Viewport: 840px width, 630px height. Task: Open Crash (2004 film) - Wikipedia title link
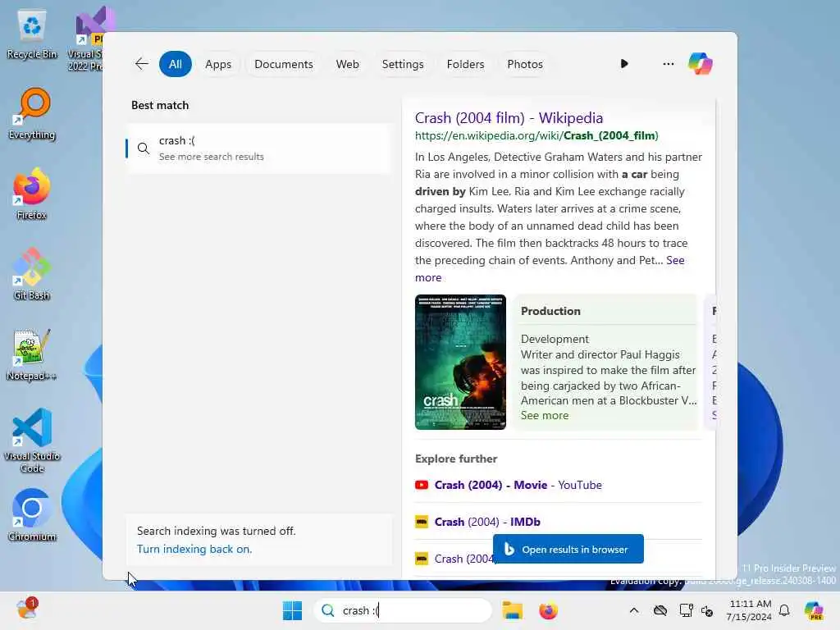(509, 118)
